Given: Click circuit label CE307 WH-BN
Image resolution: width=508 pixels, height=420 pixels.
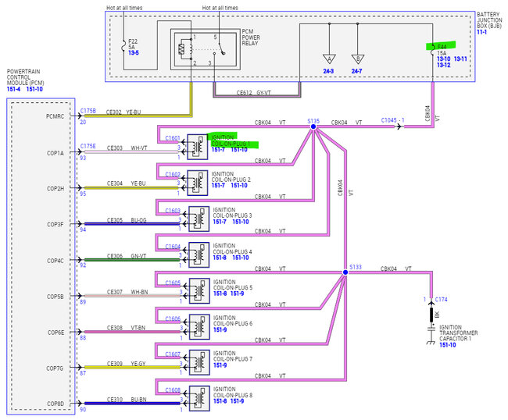Looking at the screenshot, I should coord(127,292).
